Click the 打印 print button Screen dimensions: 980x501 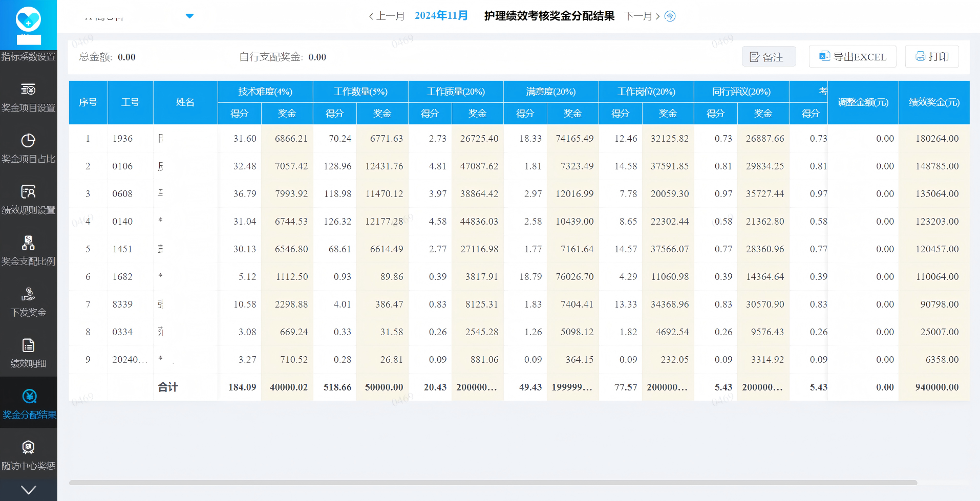pos(932,57)
